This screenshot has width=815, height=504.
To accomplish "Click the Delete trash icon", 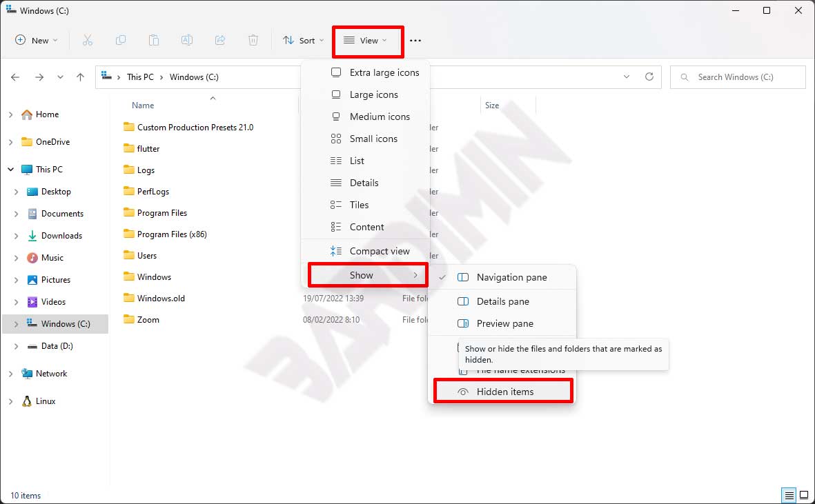I will tap(253, 40).
